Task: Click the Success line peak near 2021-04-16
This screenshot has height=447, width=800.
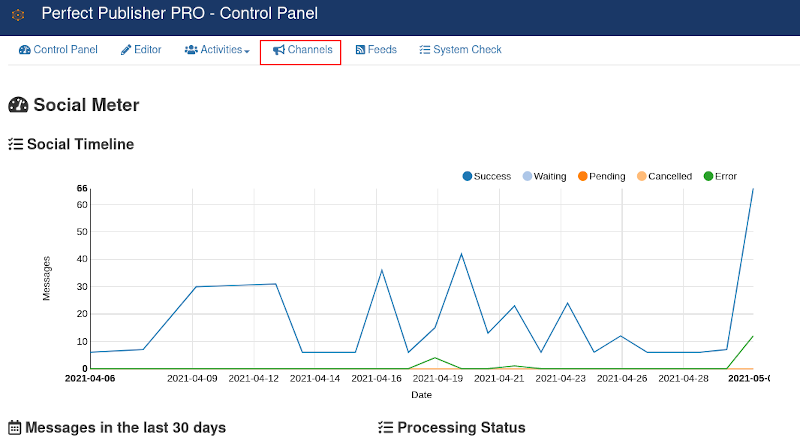Action: 382,270
